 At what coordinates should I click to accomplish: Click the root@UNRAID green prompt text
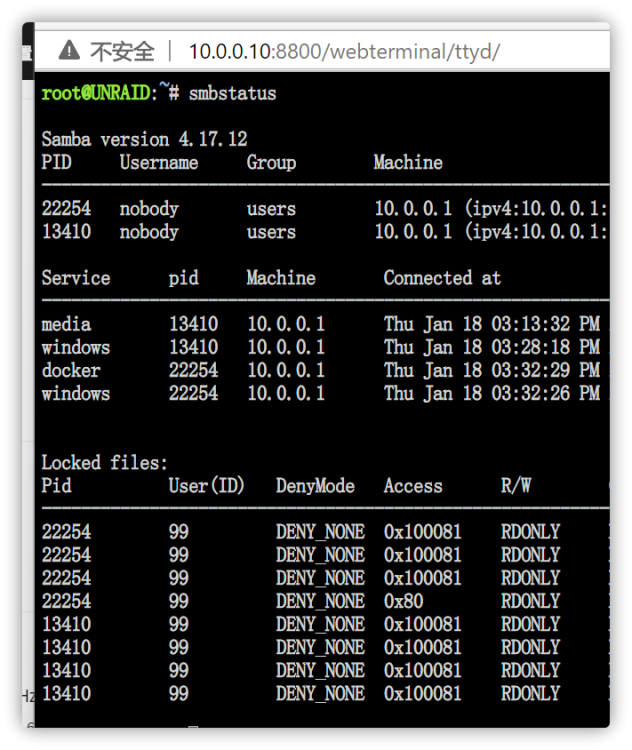(96, 93)
